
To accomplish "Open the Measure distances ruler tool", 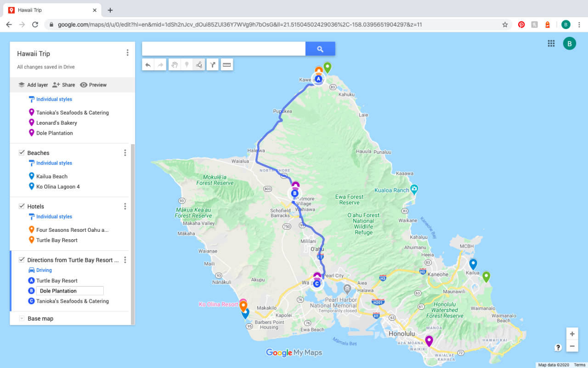I will (226, 65).
